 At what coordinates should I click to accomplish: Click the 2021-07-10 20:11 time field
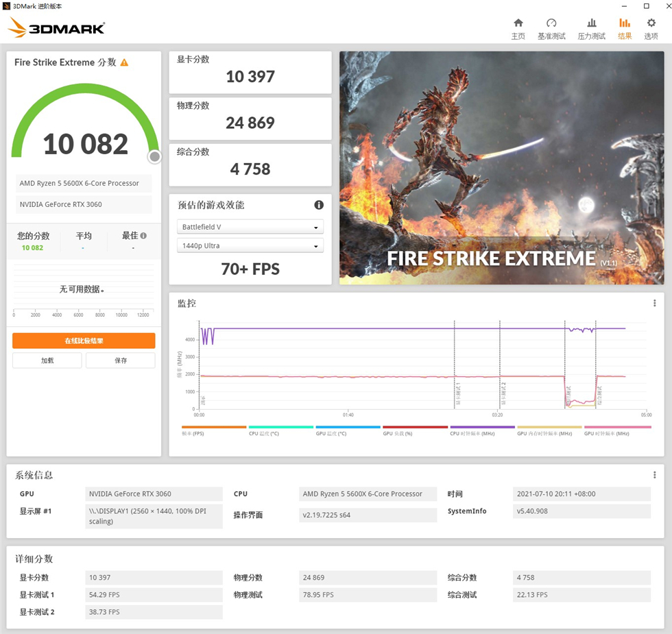click(x=581, y=494)
